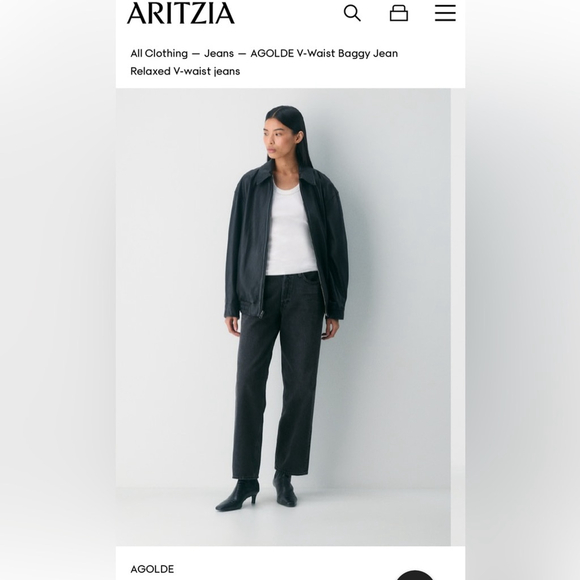Tap the black circular button at bottom right
580x580 pixels.
click(x=415, y=575)
